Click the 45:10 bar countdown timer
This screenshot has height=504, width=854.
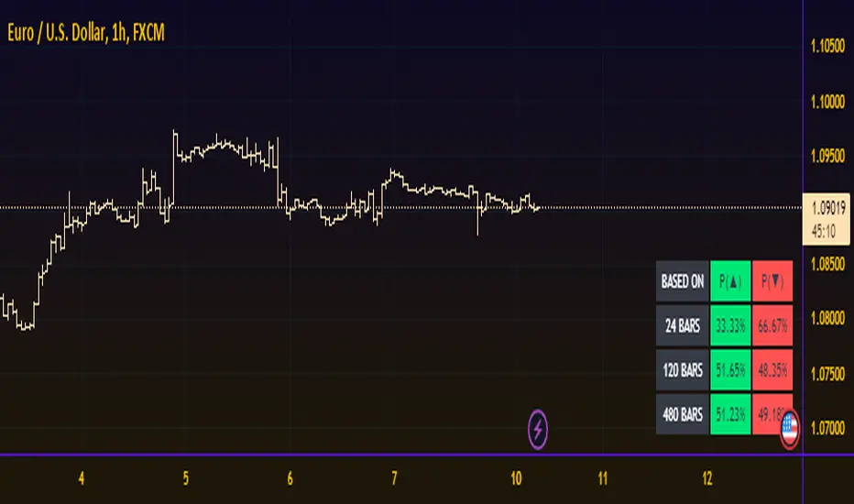824,232
